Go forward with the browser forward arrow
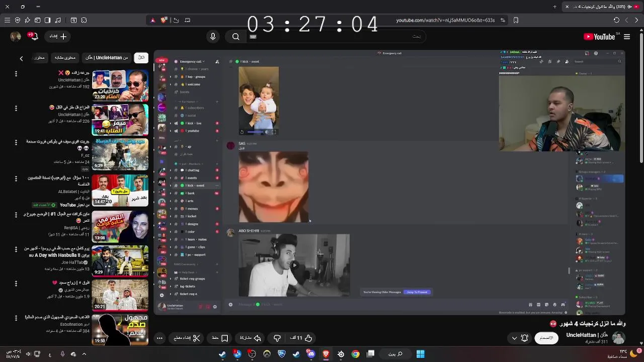644x362 pixels. tap(626, 20)
